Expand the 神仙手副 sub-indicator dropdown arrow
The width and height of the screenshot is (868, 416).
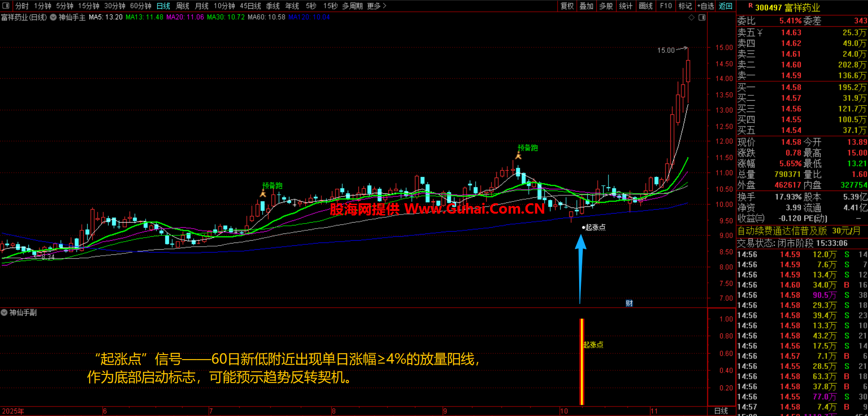4,313
